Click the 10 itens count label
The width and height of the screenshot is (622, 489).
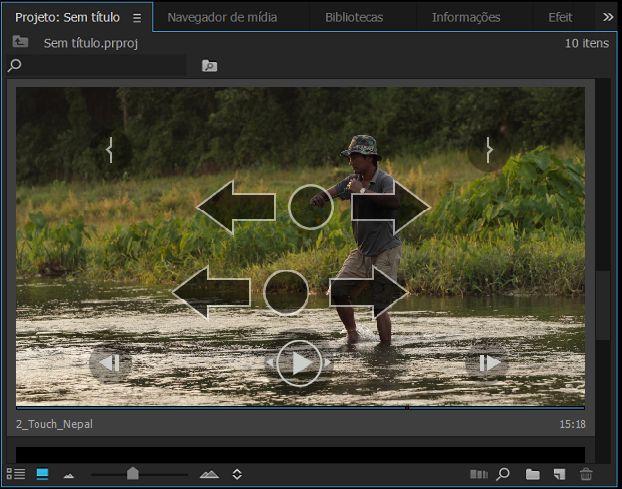click(587, 43)
